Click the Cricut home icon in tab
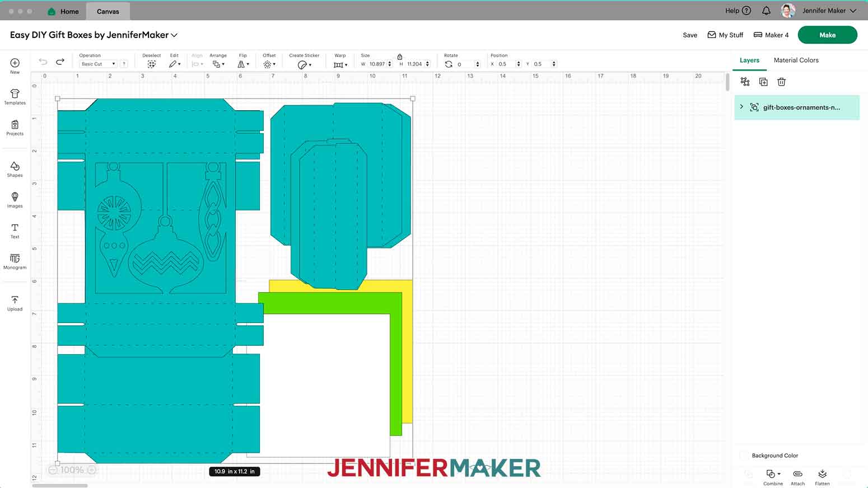Image resolution: width=868 pixels, height=488 pixels. (x=52, y=11)
